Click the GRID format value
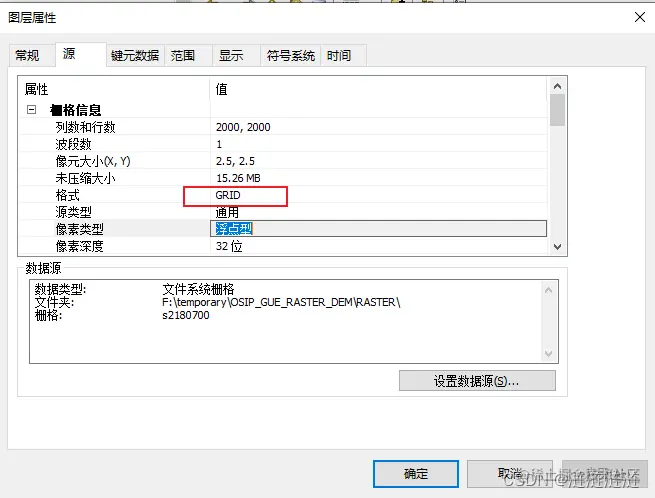This screenshot has width=655, height=498. click(x=228, y=195)
